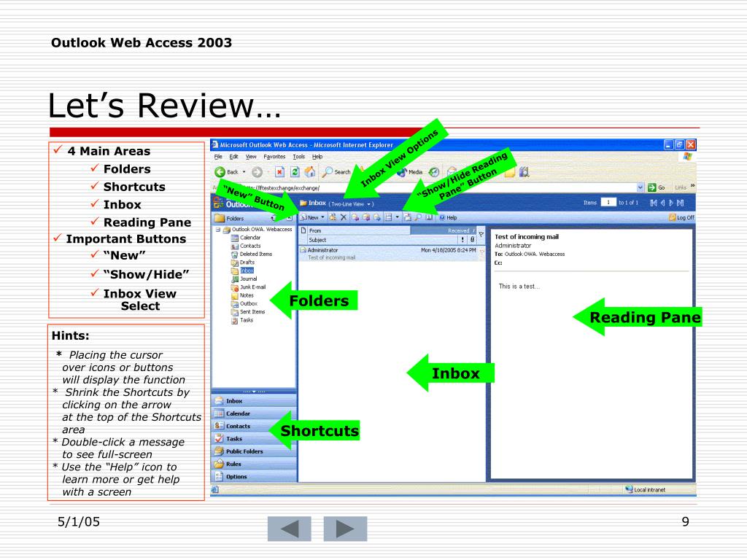
Task: Go to first page of items
Action: [x=654, y=203]
